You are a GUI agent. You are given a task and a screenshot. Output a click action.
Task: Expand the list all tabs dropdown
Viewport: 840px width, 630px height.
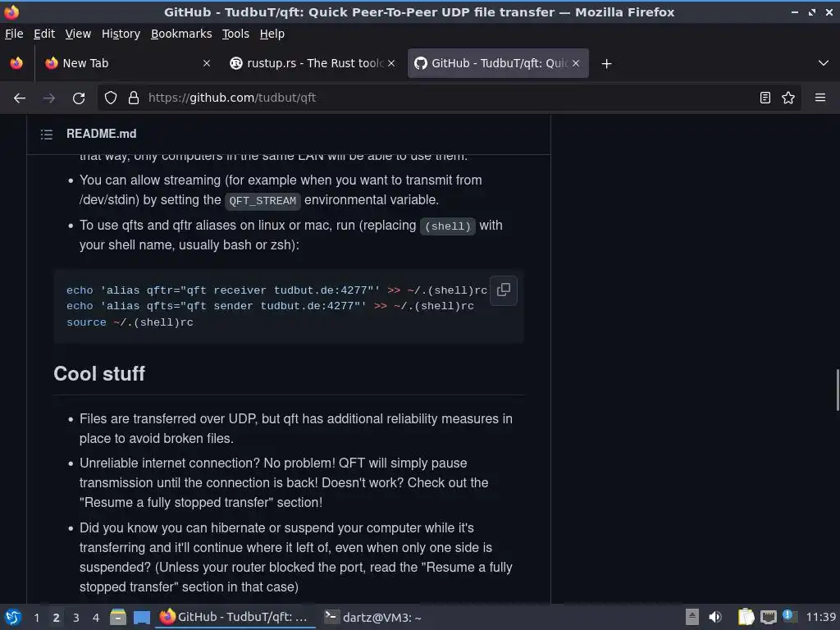824,63
